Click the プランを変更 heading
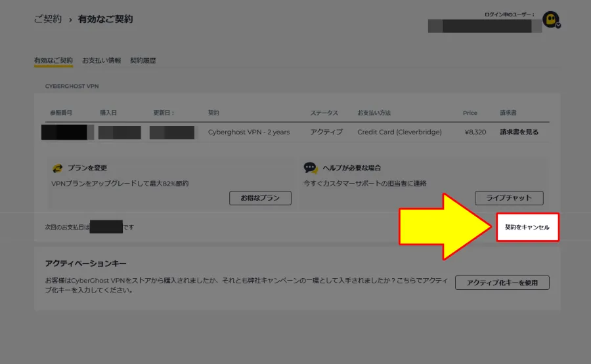The height and width of the screenshot is (364, 591). (x=87, y=168)
